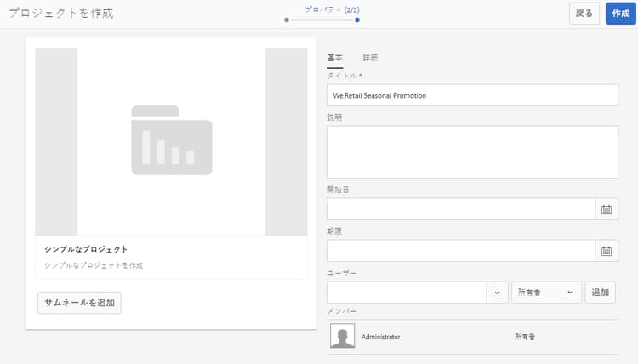Expand the user search dropdown chevron
638x364 pixels.
pos(498,293)
